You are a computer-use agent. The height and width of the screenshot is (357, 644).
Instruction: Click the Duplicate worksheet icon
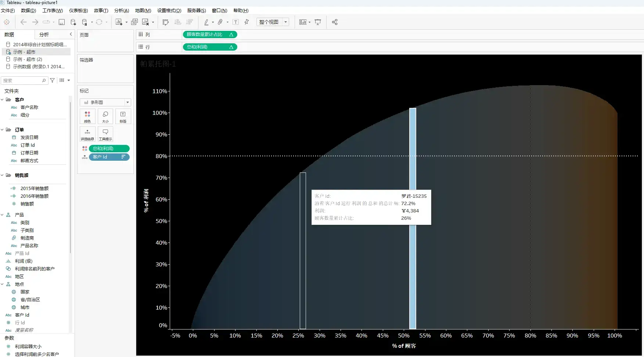tap(134, 22)
